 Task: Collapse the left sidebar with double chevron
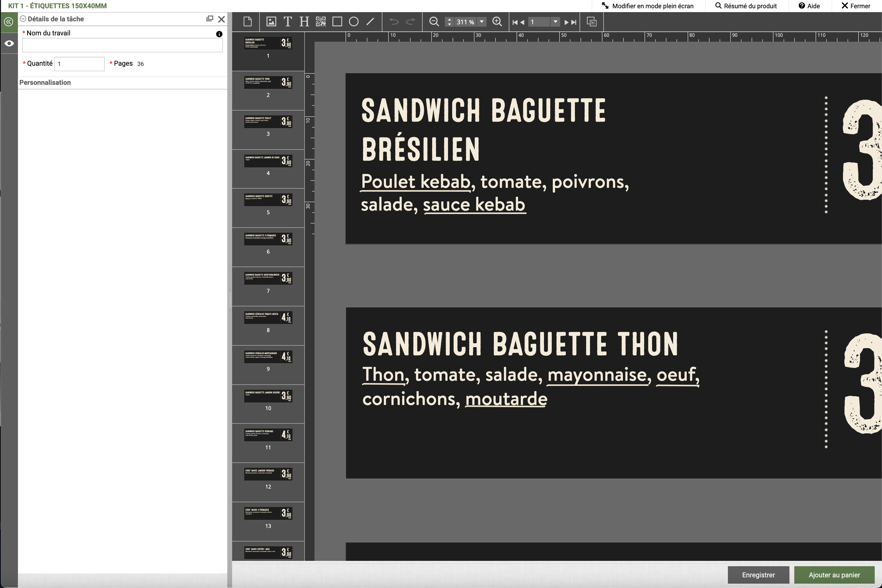point(9,22)
